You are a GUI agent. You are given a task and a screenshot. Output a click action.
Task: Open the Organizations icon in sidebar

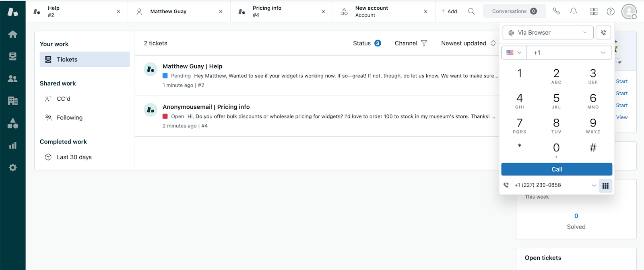(13, 101)
